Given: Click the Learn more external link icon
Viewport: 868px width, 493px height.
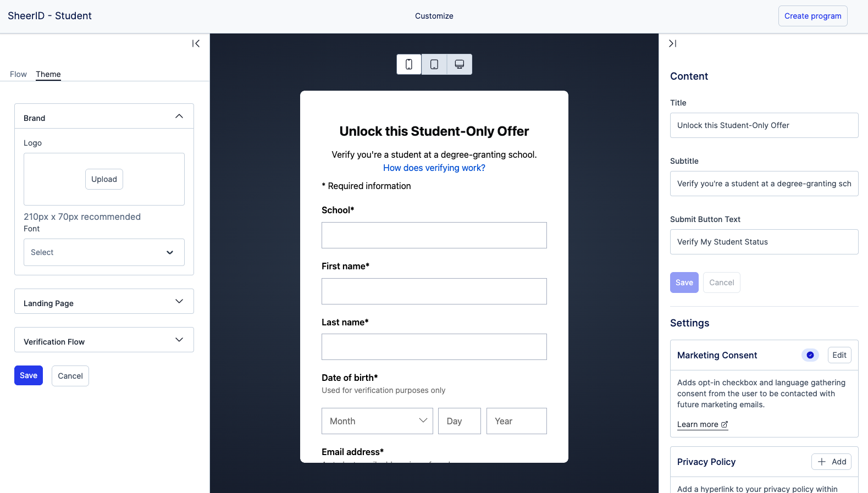Looking at the screenshot, I should pyautogui.click(x=725, y=424).
